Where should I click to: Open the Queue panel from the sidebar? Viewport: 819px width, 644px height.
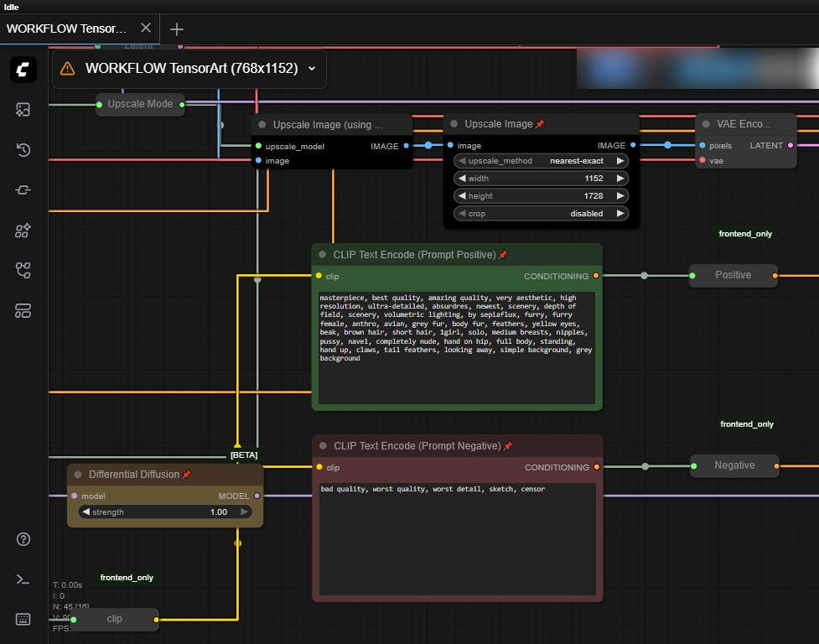[23, 109]
